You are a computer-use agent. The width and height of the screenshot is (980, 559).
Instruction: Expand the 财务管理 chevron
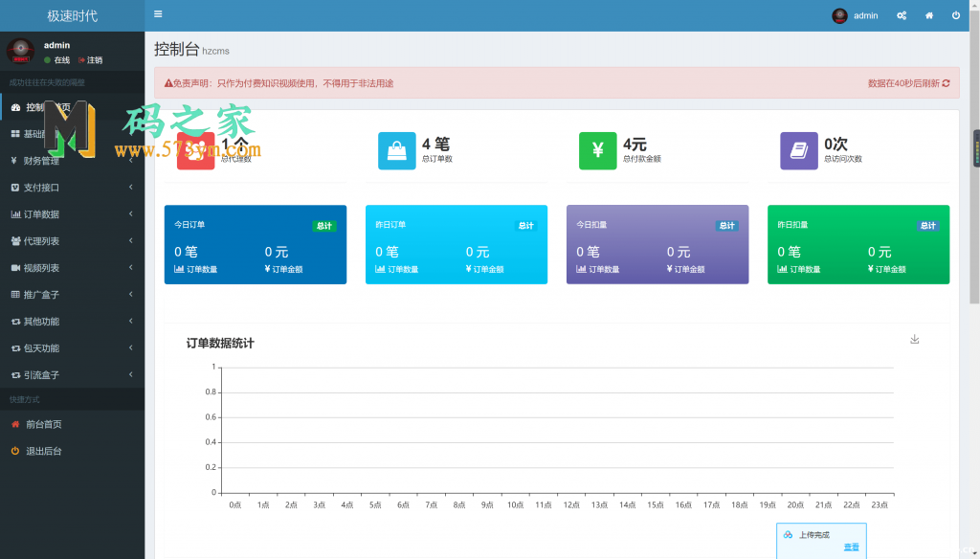point(130,160)
